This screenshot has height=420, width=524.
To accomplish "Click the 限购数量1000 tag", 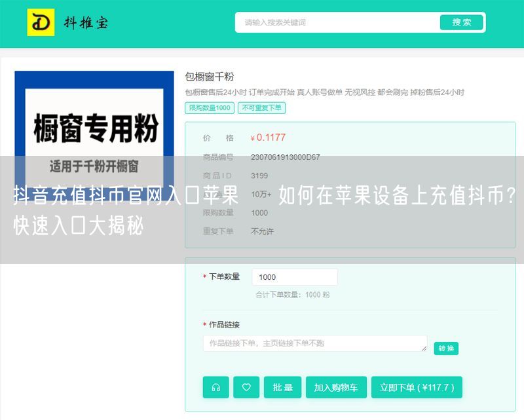I will (x=210, y=108).
